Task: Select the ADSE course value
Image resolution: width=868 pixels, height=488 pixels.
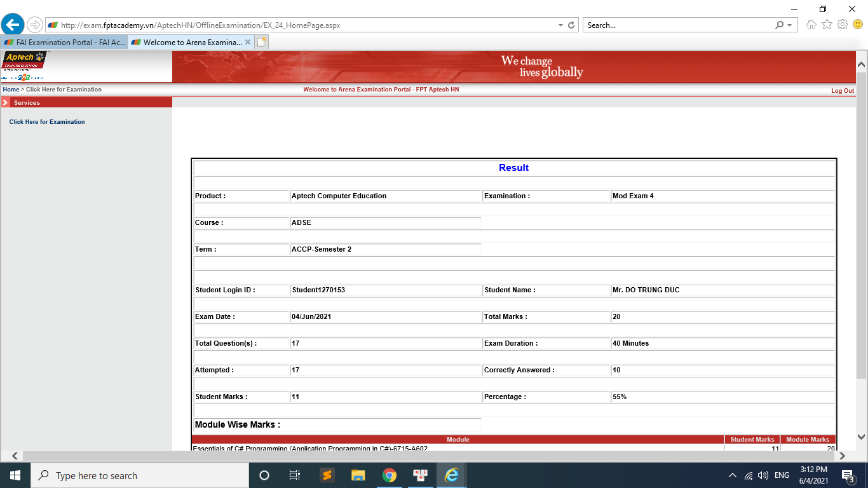Action: click(x=301, y=222)
